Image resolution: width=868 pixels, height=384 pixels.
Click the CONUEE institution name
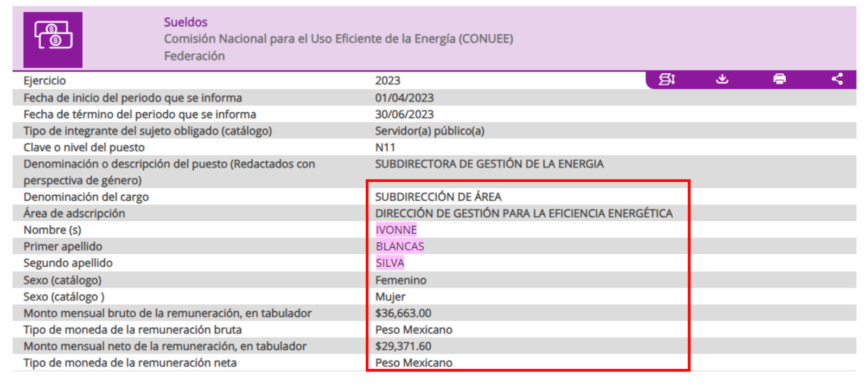pyautogui.click(x=338, y=39)
